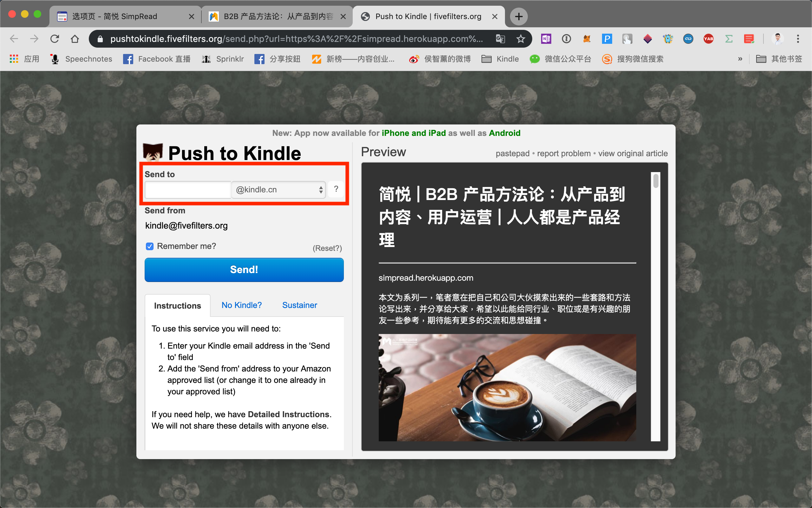Click the report problem link
The image size is (812, 508).
[x=564, y=154]
